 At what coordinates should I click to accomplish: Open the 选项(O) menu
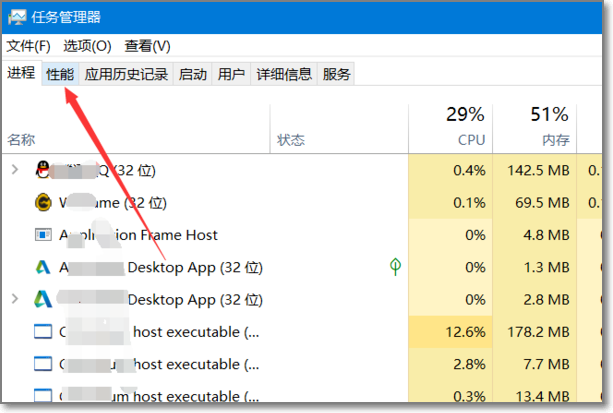tap(87, 46)
